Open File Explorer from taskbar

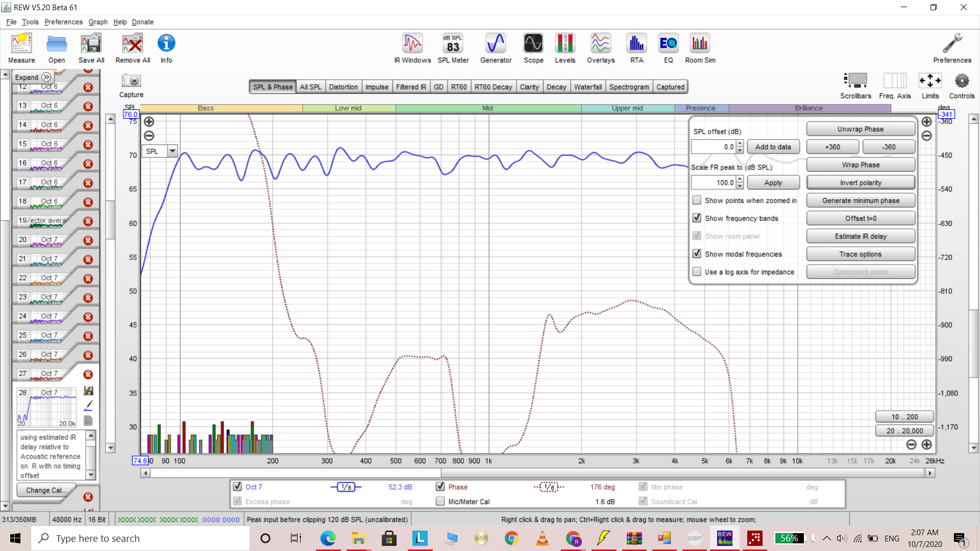[x=358, y=538]
